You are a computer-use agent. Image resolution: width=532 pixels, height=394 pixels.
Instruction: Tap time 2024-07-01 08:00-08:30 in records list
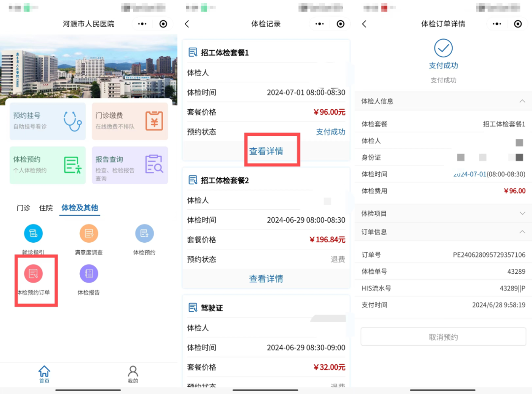(306, 92)
